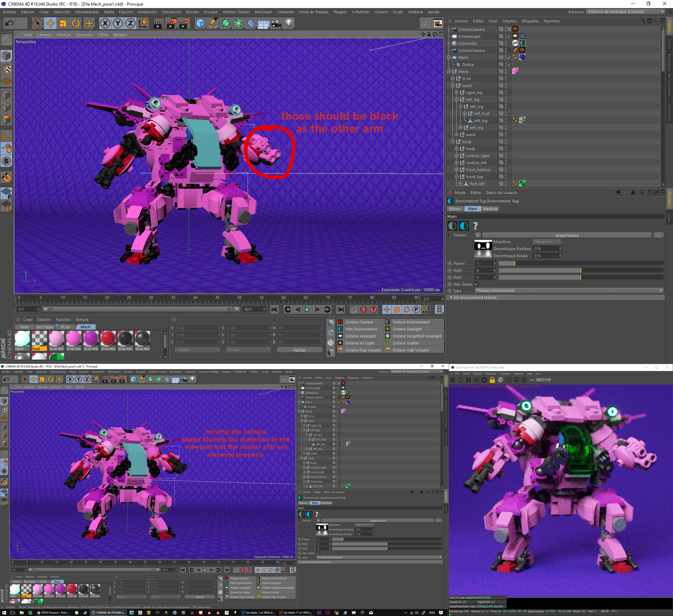
Task: Open Render Settings clapperboard with gear
Action: [x=184, y=24]
